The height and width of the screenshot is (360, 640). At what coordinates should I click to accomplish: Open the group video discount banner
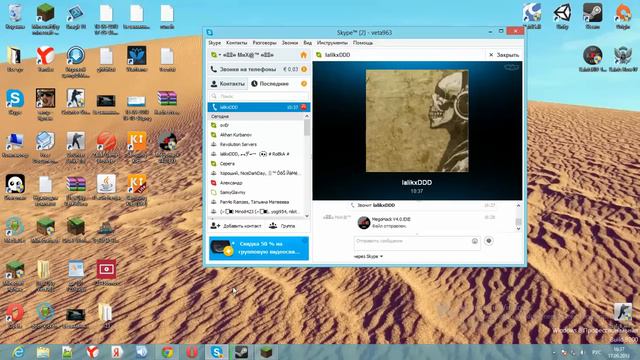coord(259,248)
